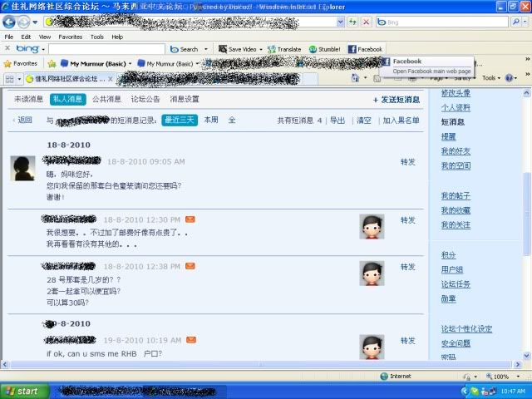Click envelope icon on 12:30 PM message
Viewport: 532px width, 399px height.
click(190, 219)
